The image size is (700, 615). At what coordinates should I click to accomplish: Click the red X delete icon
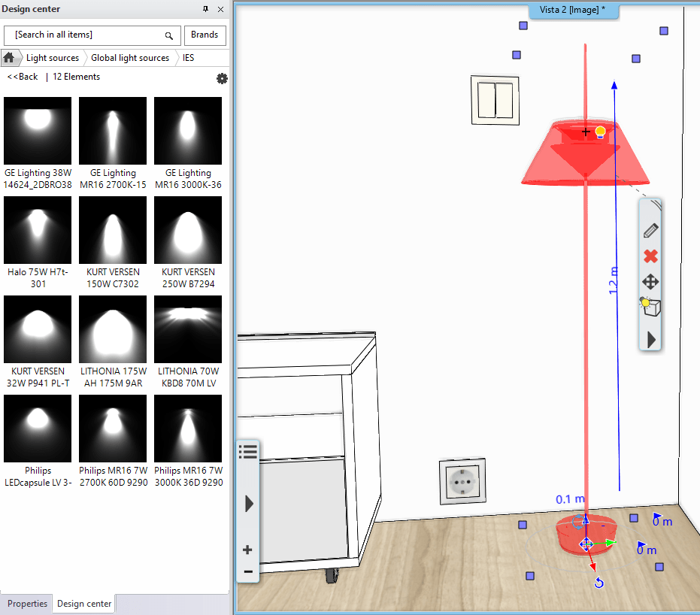pos(650,256)
